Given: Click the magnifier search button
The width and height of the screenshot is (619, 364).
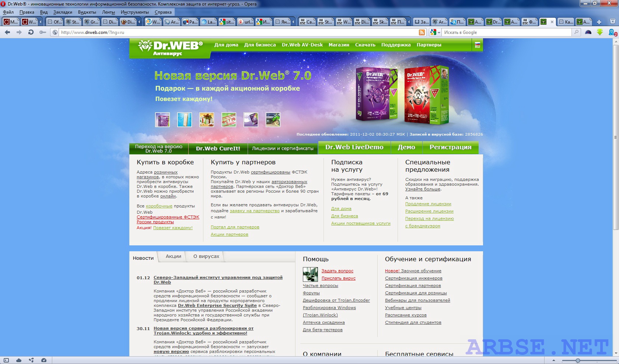Looking at the screenshot, I should [x=576, y=32].
